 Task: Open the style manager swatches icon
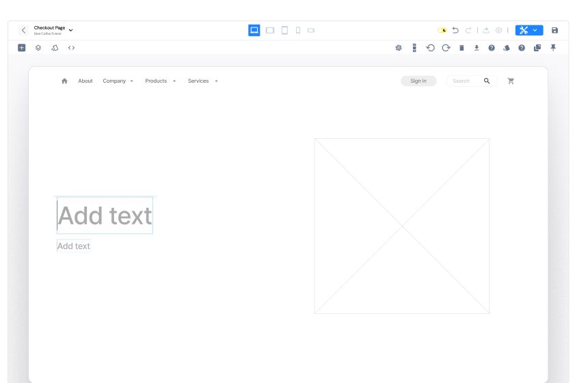[x=55, y=48]
